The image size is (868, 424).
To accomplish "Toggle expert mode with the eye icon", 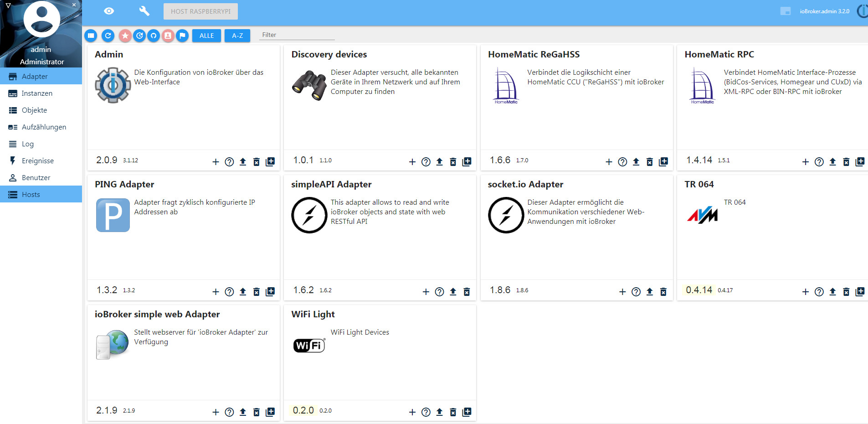I will pos(108,10).
